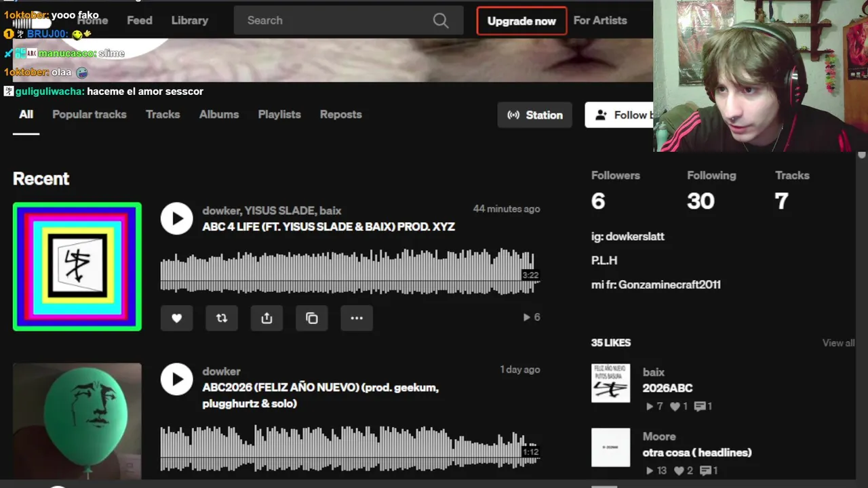
Task: Open dowker, YISUS SLADE, baix artist link
Action: 271,211
